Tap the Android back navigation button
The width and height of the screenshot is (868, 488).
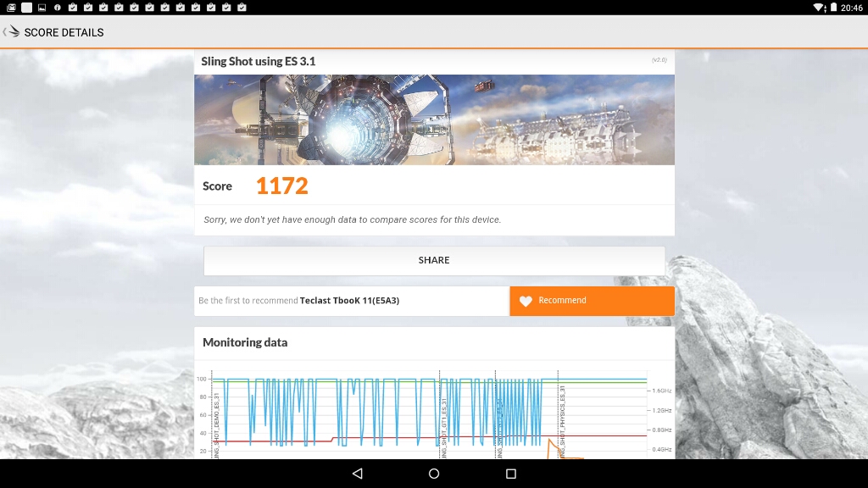[358, 474]
